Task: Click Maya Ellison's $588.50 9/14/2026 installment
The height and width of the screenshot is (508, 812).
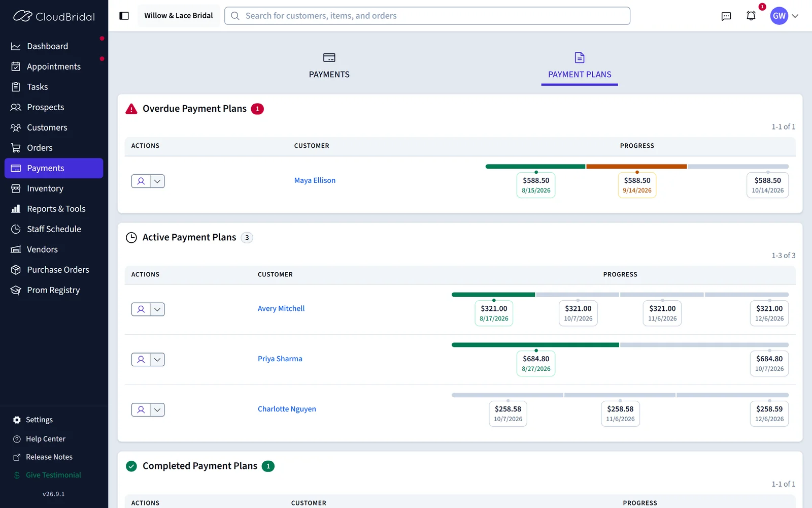Action: tap(637, 185)
